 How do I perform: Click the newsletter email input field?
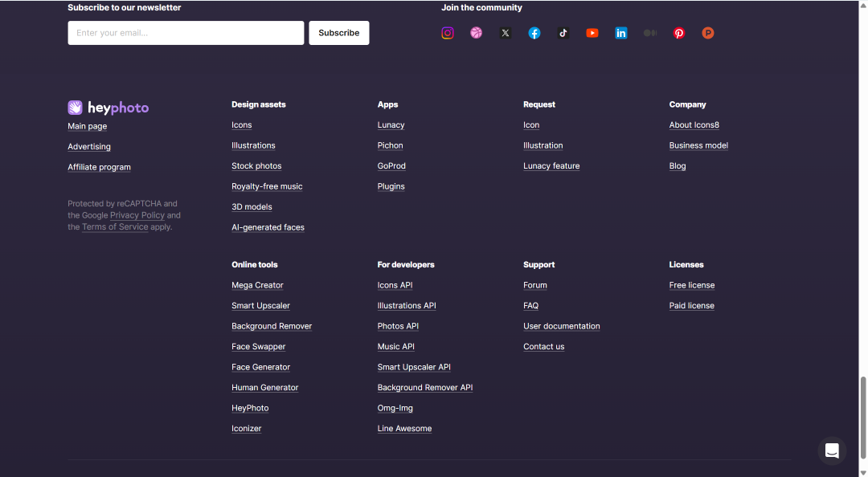pyautogui.click(x=186, y=33)
